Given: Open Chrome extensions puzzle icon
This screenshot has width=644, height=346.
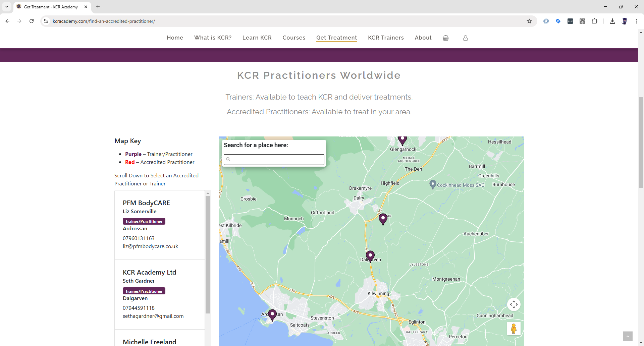Looking at the screenshot, I should pyautogui.click(x=594, y=21).
